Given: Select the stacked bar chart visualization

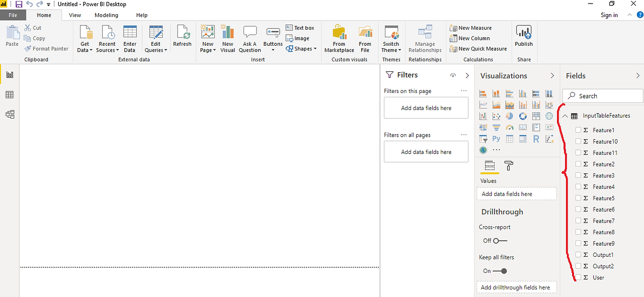Looking at the screenshot, I should [x=483, y=93].
